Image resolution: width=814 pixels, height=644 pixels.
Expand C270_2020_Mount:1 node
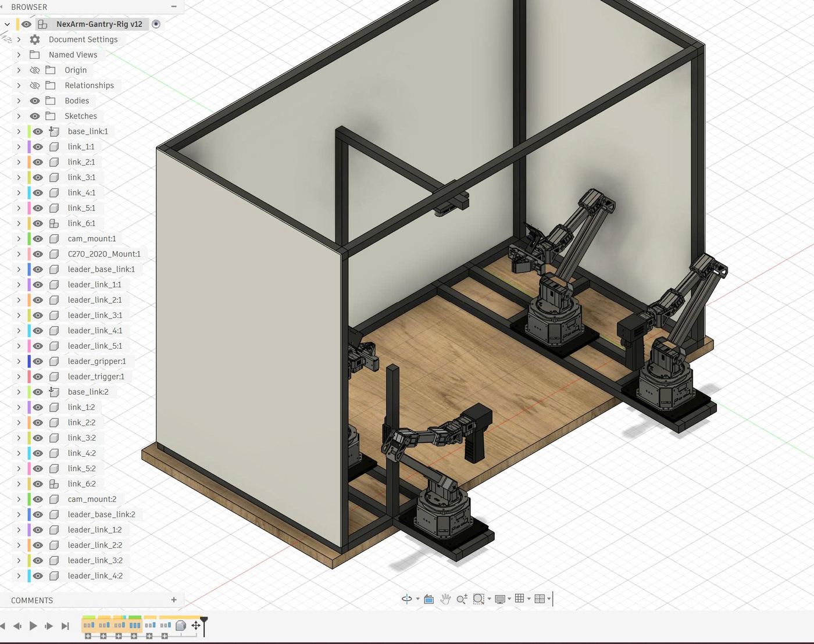coord(19,254)
